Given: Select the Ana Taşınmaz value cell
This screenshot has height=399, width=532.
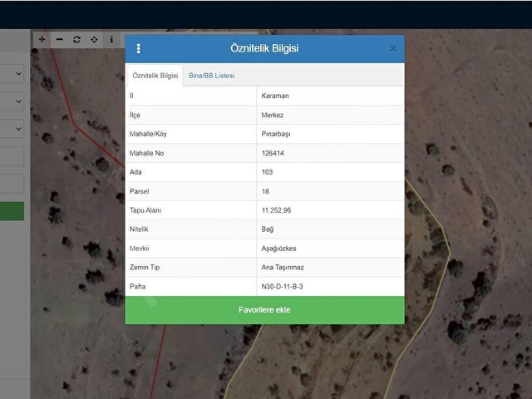Looking at the screenshot, I should 331,268.
